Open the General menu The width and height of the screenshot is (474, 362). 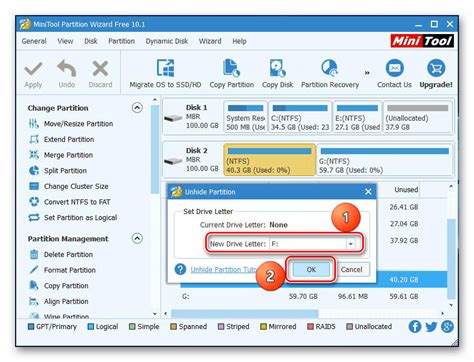[34, 41]
